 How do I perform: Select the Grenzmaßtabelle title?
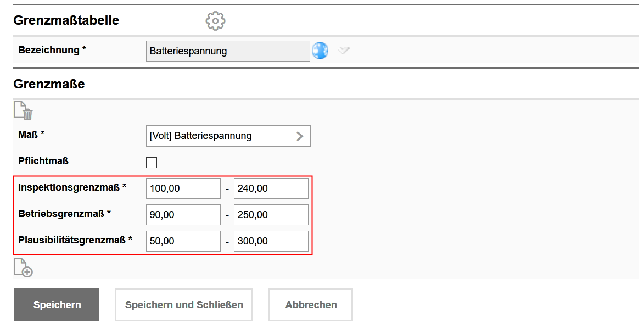[x=66, y=20]
